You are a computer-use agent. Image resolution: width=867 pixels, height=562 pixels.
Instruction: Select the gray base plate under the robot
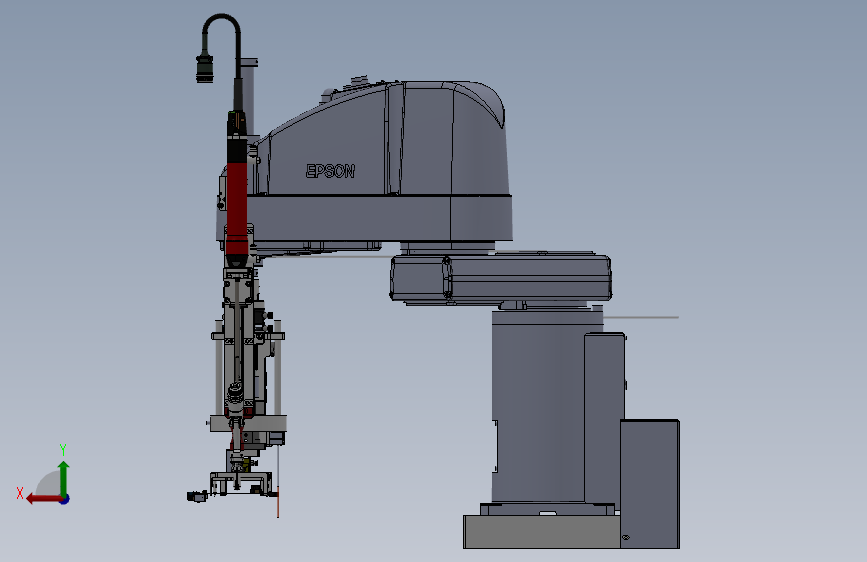pyautogui.click(x=541, y=532)
